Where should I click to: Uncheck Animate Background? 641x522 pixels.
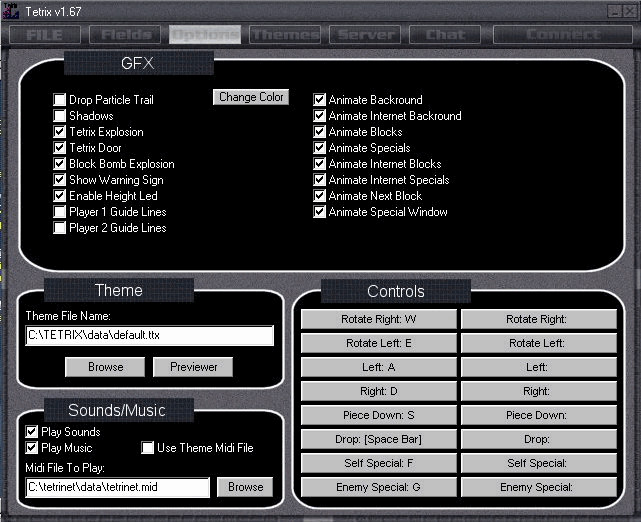click(319, 99)
